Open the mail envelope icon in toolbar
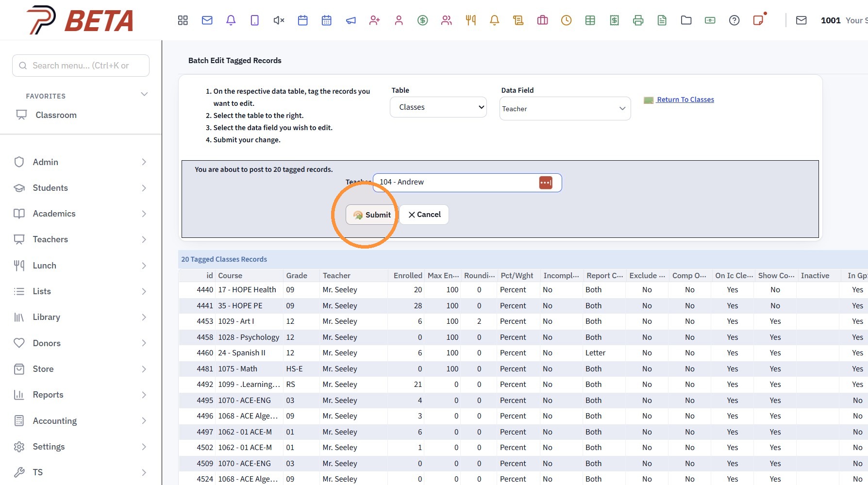Screen dimensions: 868x485 point(207,20)
